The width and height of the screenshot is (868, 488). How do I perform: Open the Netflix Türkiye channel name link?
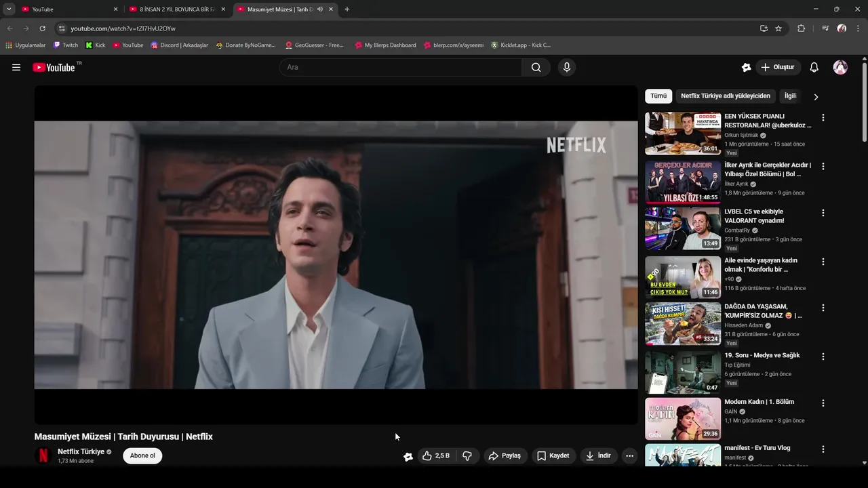click(81, 451)
